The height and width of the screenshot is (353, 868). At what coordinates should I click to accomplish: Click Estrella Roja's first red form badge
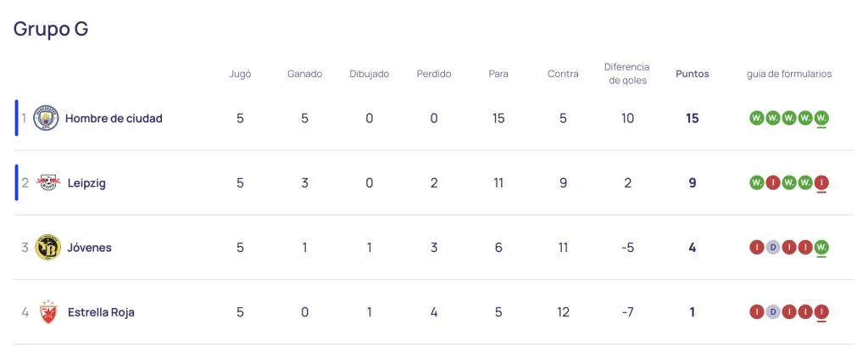tap(756, 311)
